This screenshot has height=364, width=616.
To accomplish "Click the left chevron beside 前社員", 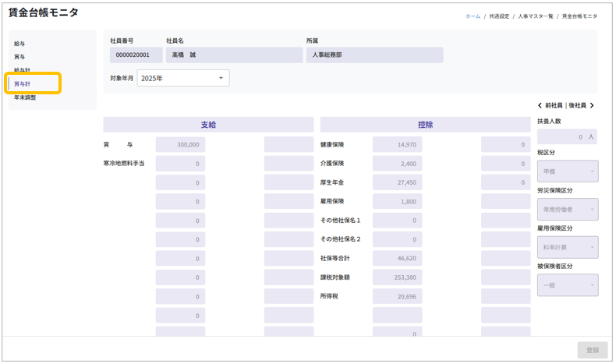I will point(540,105).
